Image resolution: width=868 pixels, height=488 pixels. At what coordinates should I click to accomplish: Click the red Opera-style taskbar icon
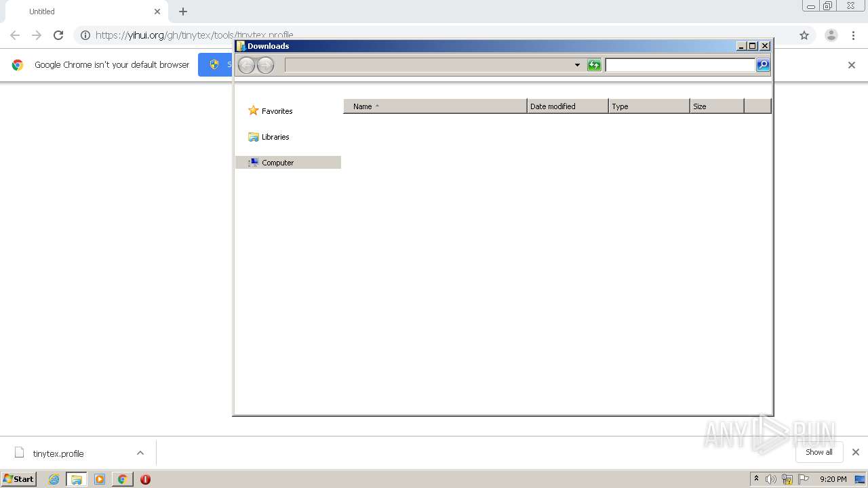point(145,479)
